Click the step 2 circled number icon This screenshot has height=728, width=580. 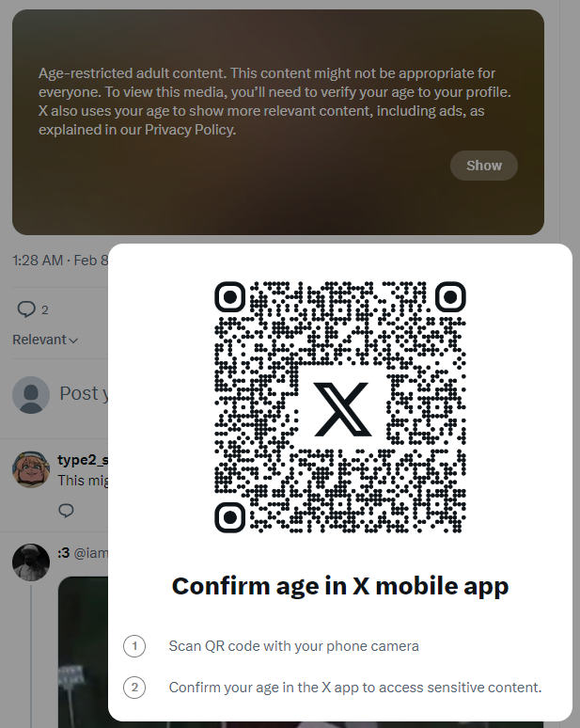[134, 688]
